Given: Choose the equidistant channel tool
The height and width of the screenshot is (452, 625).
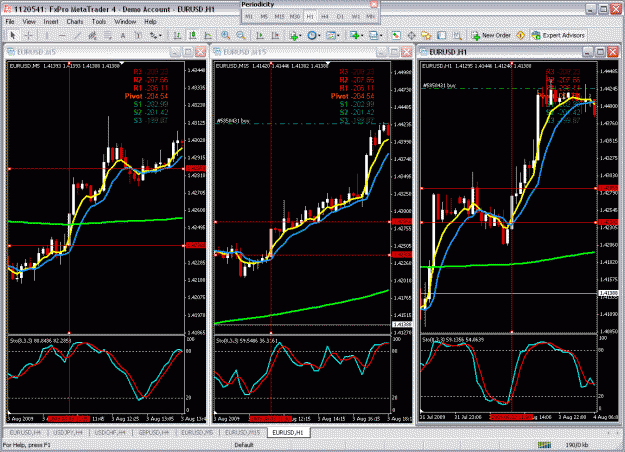Looking at the screenshot, I should (x=92, y=35).
